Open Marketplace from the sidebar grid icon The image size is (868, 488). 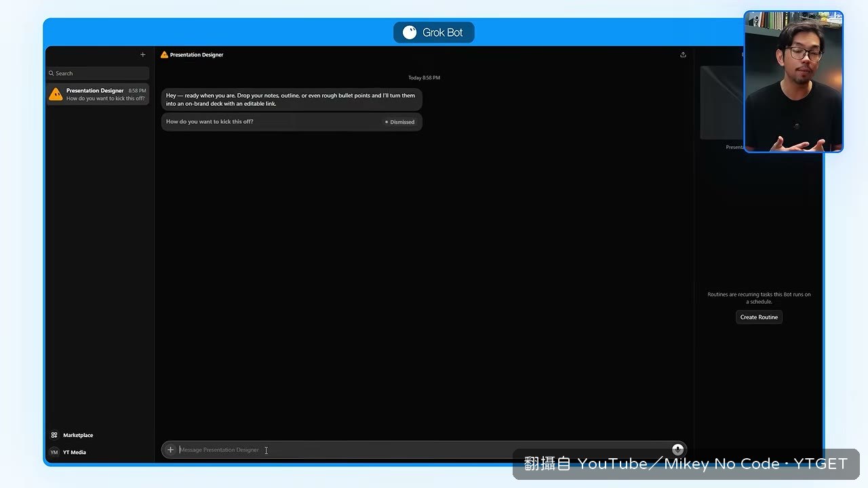(x=54, y=435)
